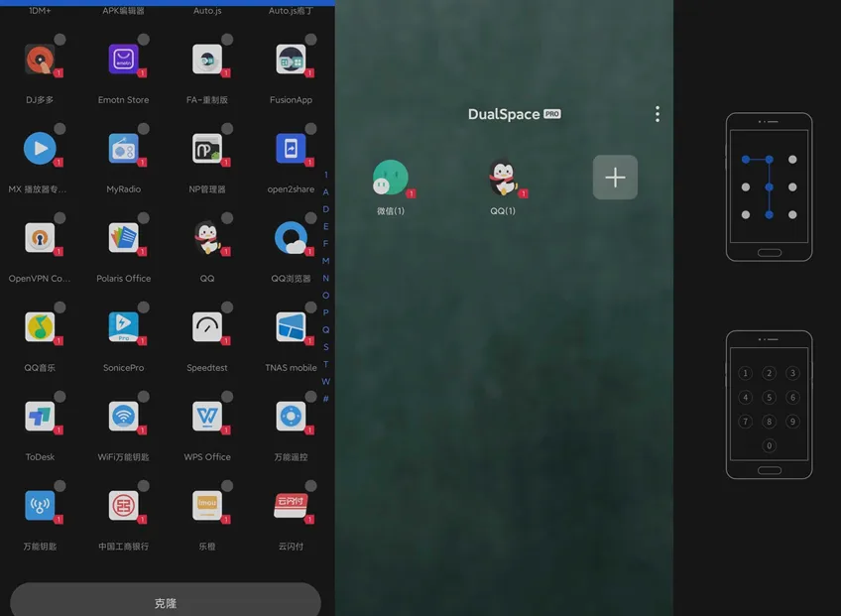Tap the SonicePro app icon

tap(123, 326)
